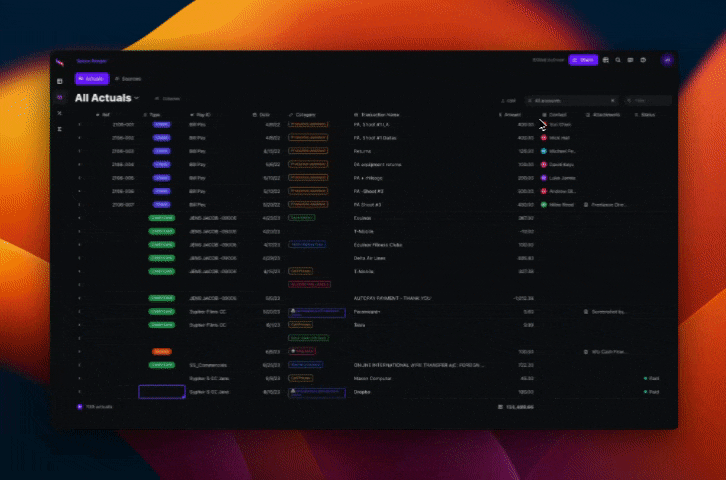Select the highlighted purple actuals sidebar icon
Screen dimensions: 726x480
pos(60,97)
